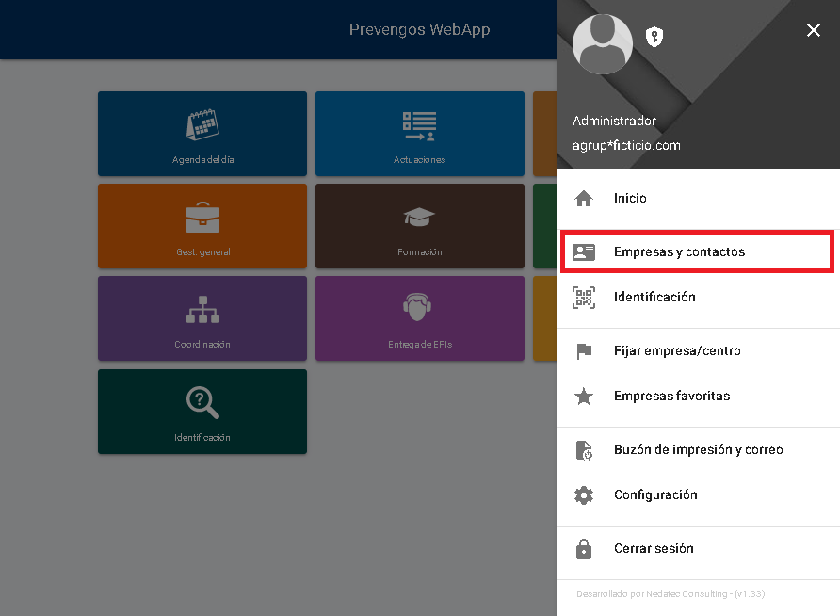
Task: Open Buzón de impresión y correo
Action: click(698, 449)
